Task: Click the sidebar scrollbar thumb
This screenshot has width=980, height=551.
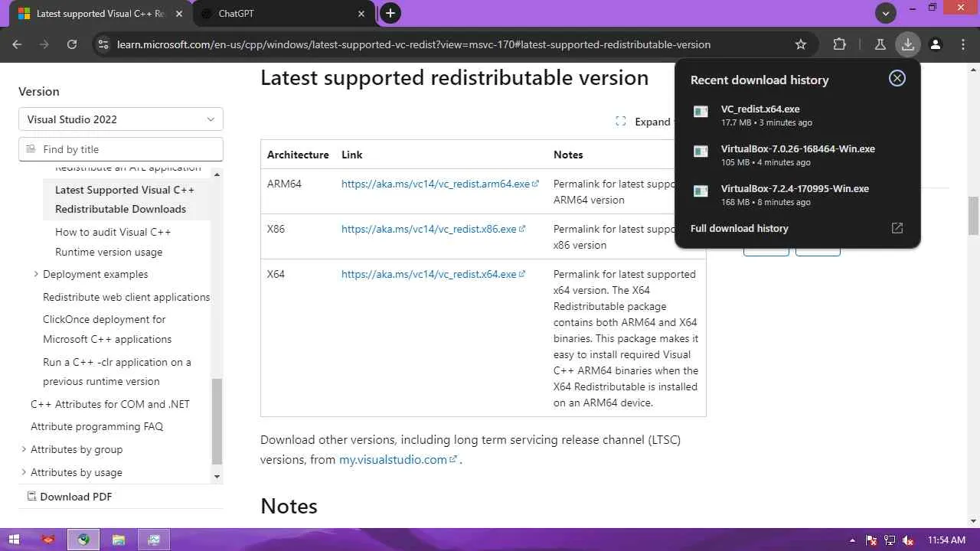Action: pyautogui.click(x=217, y=421)
